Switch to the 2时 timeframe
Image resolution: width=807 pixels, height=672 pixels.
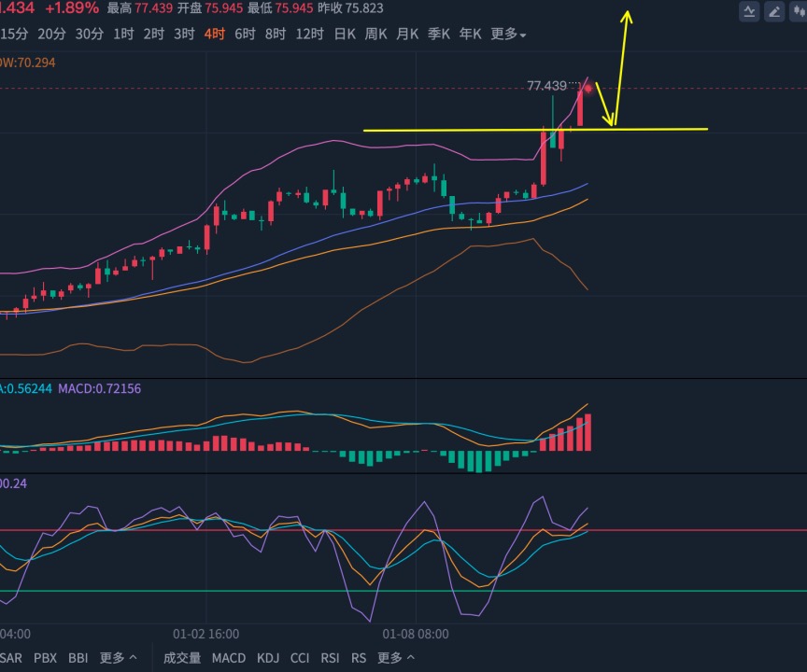tap(154, 34)
